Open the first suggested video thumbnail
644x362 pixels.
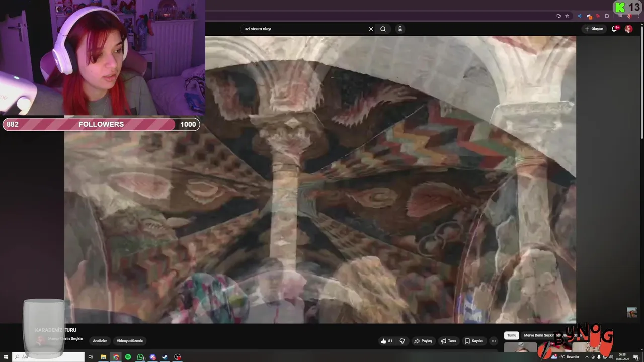[521, 347]
